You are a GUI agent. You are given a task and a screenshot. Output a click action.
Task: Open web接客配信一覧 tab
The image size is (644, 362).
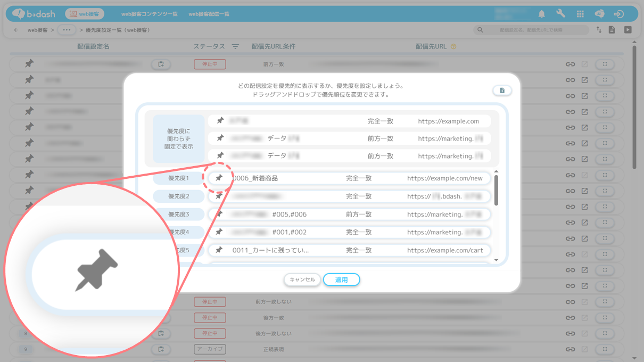click(x=209, y=14)
